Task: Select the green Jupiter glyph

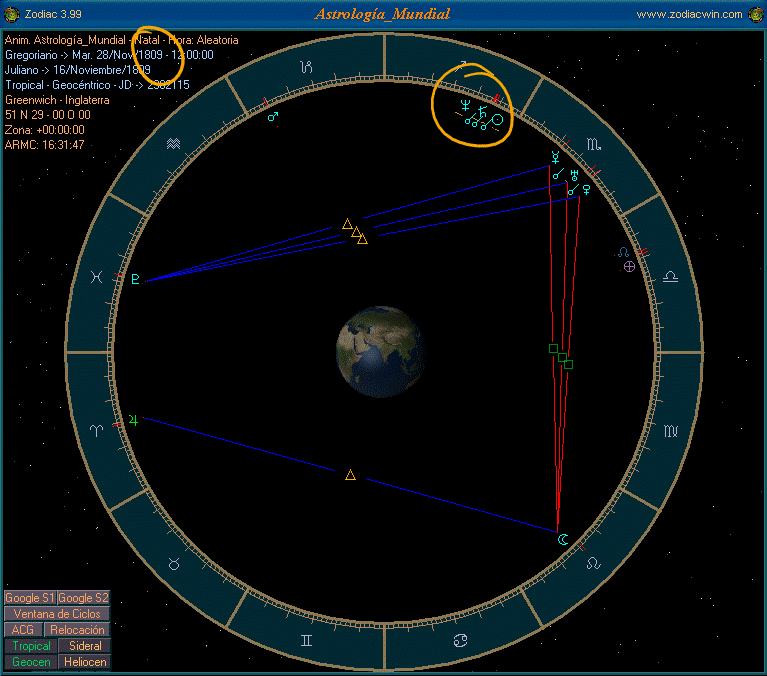Action: 132,420
